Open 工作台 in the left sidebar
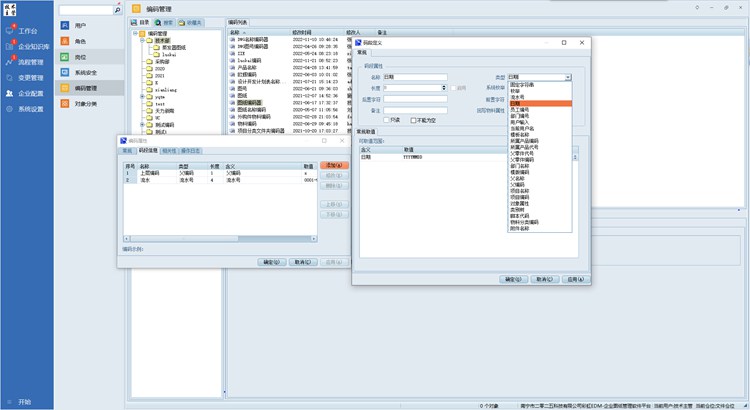The image size is (750, 410). click(27, 31)
